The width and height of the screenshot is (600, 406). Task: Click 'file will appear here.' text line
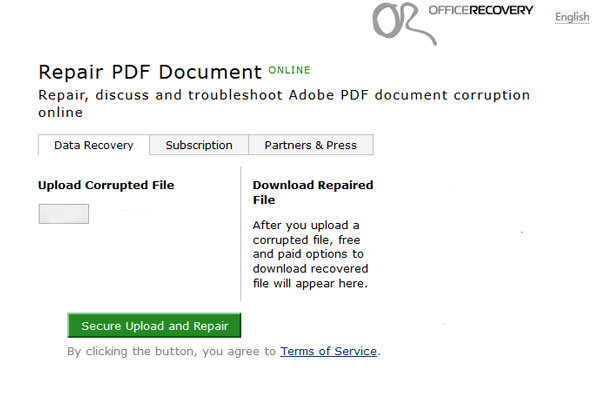click(x=310, y=284)
